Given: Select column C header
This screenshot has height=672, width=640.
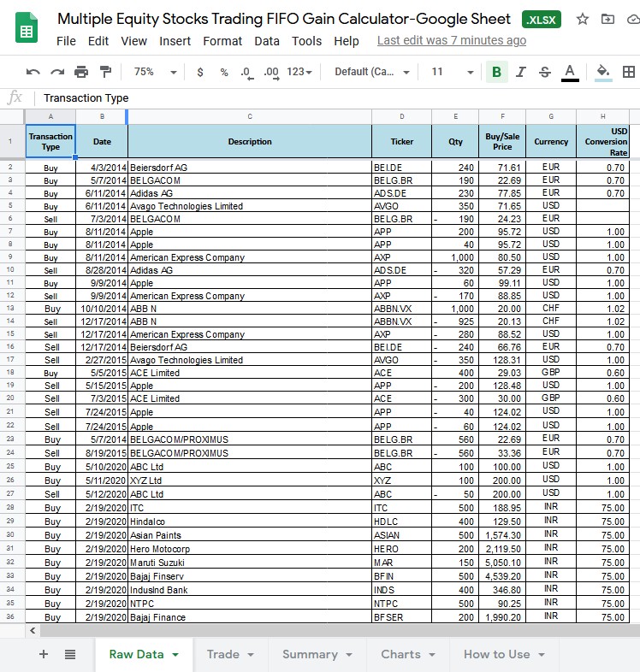Looking at the screenshot, I should (x=250, y=116).
